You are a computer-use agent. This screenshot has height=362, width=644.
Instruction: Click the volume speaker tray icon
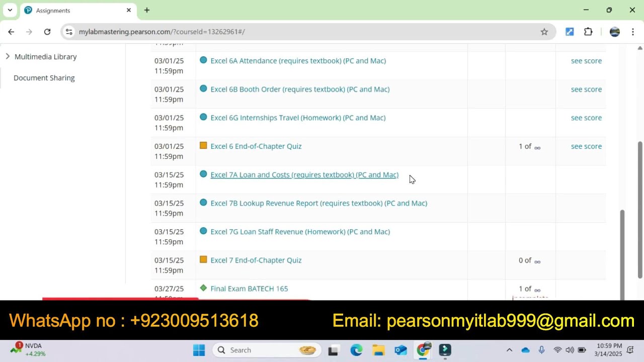point(570,350)
